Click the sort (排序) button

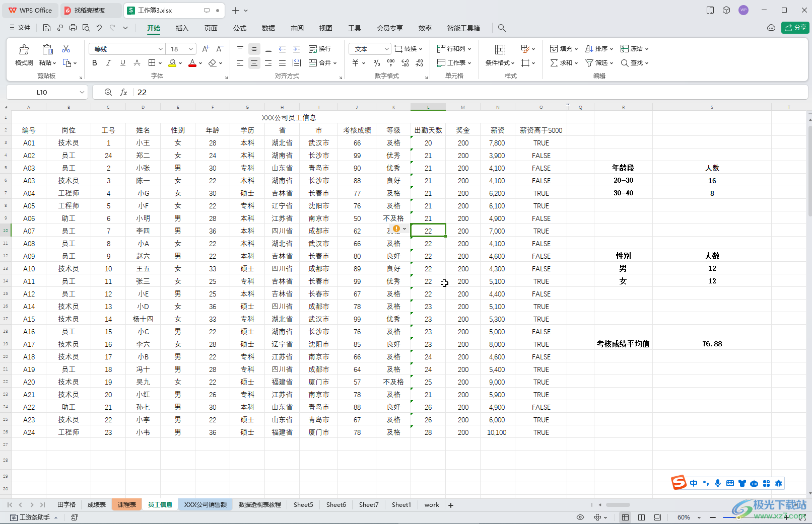pos(599,49)
